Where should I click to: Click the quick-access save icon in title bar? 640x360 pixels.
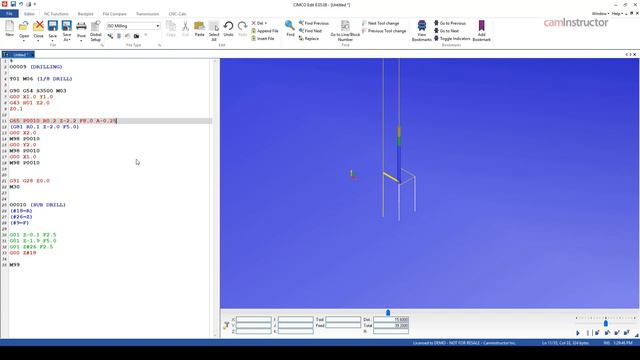pos(13,4)
